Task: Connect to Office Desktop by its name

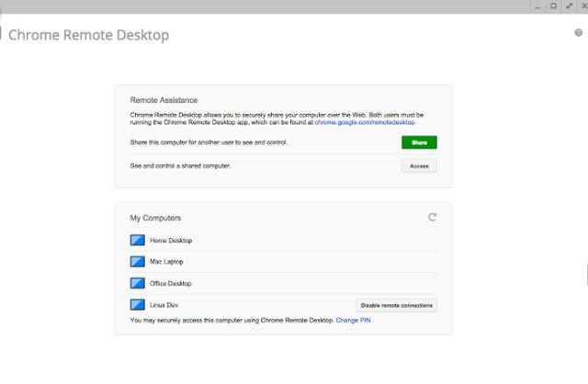Action: (x=171, y=284)
